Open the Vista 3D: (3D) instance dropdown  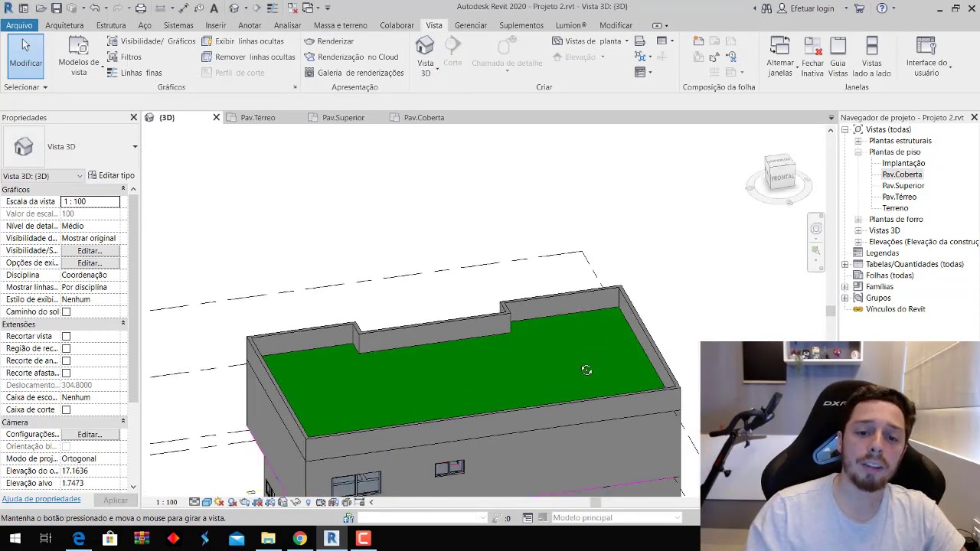[x=43, y=176]
